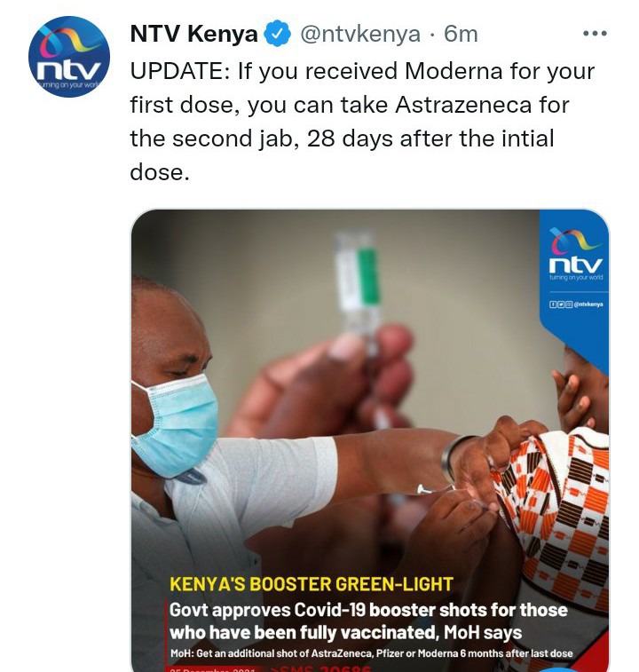Open the NTV Kenya profile avatar
639x672 pixels.
coord(69,57)
